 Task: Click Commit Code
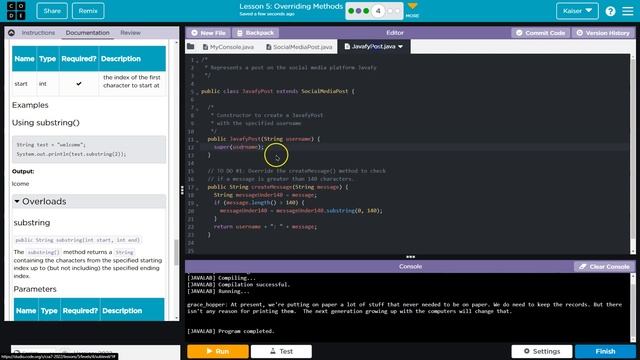(540, 33)
